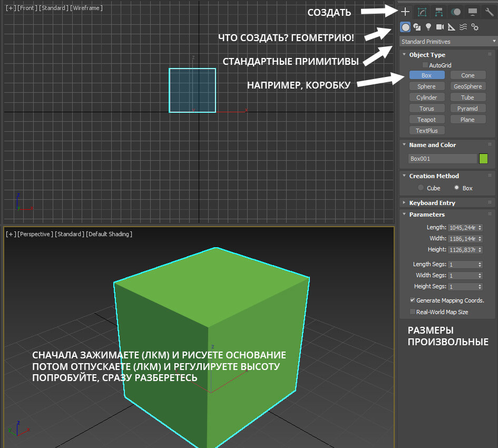Click the Width spinner arrows
498x448 pixels.
(480, 239)
